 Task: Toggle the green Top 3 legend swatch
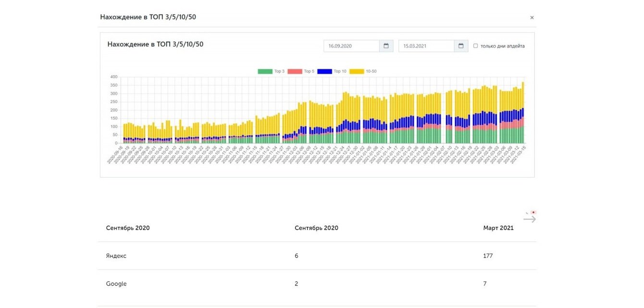pos(265,71)
